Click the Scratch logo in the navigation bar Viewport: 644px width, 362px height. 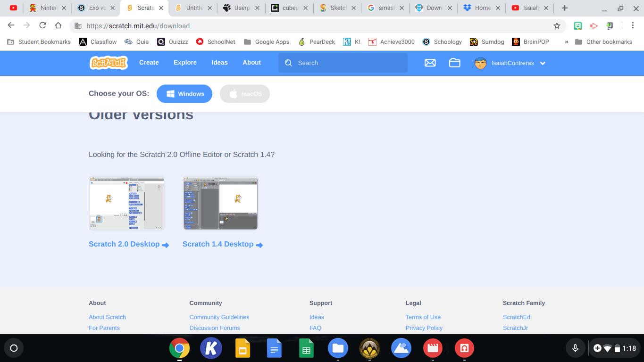[x=109, y=63]
